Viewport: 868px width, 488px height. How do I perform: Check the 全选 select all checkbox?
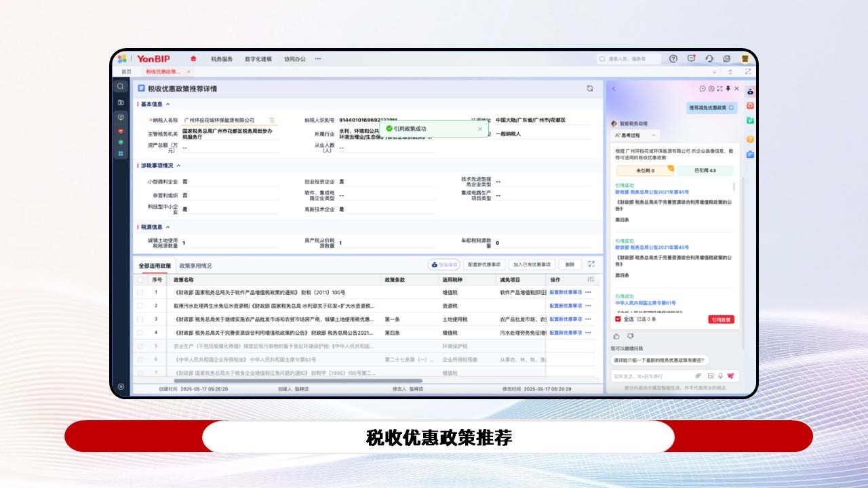[x=618, y=319]
